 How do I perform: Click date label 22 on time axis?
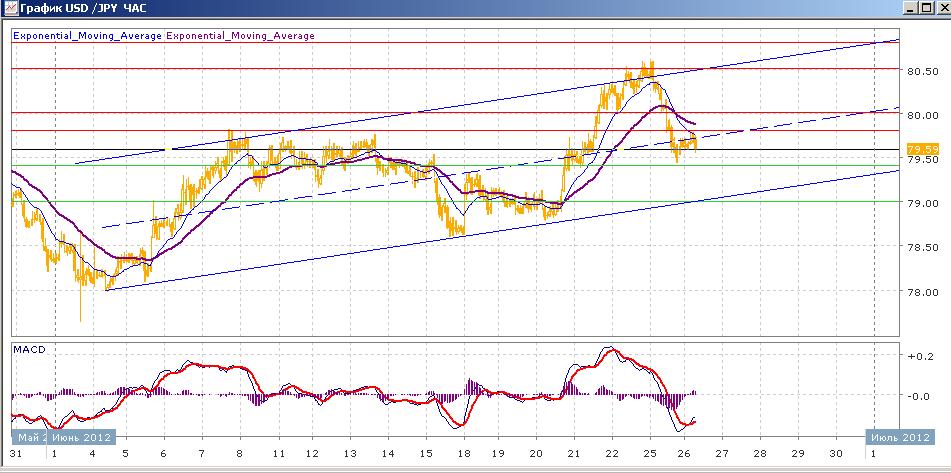[612, 454]
